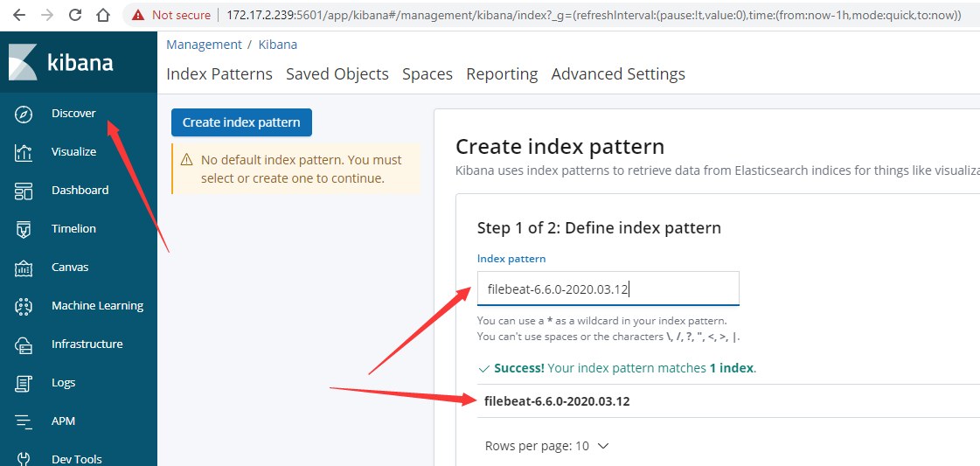Click the Management breadcrumb link

tap(204, 45)
